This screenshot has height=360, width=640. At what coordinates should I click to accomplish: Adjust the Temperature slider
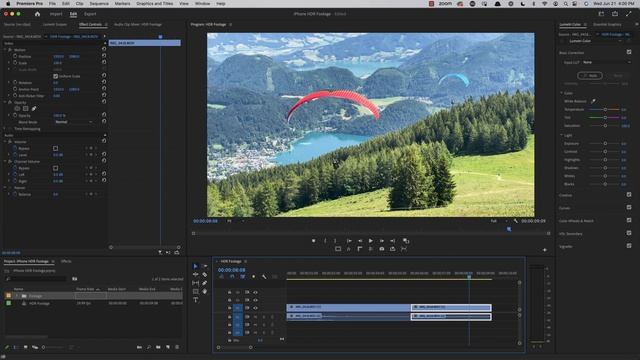[x=605, y=109]
